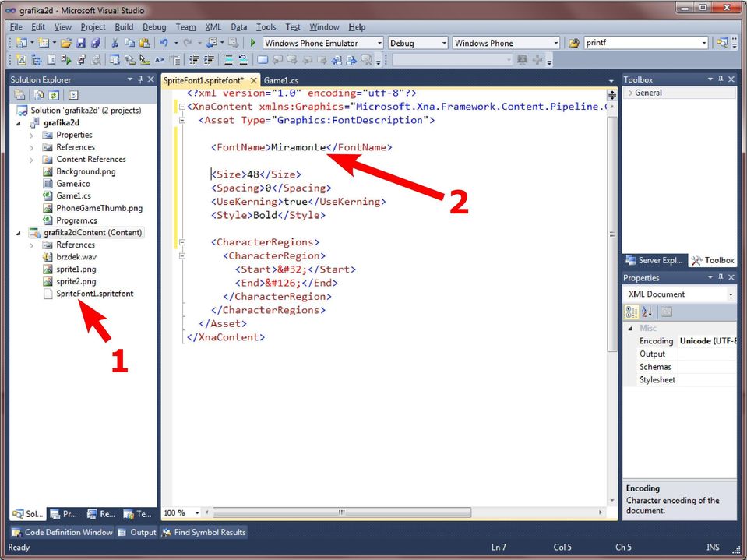The width and height of the screenshot is (747, 560).
Task: Click the New Project icon in toolbar
Action: pyautogui.click(x=22, y=43)
